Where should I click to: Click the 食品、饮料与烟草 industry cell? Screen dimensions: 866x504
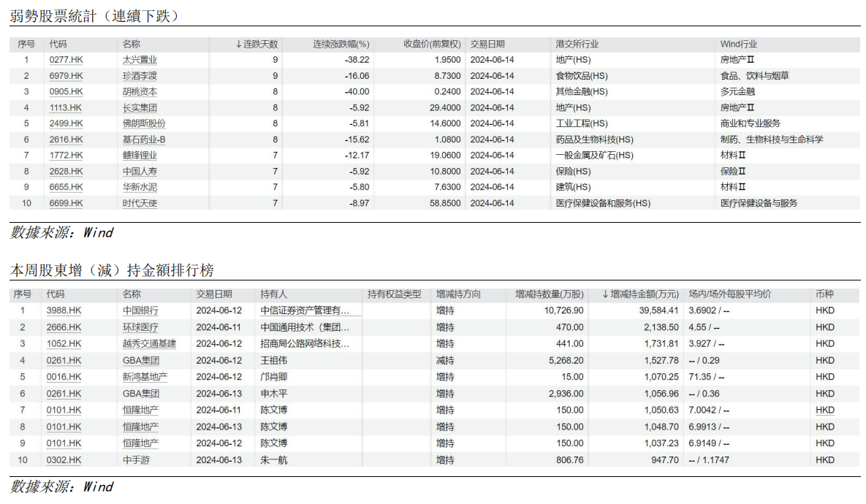754,76
